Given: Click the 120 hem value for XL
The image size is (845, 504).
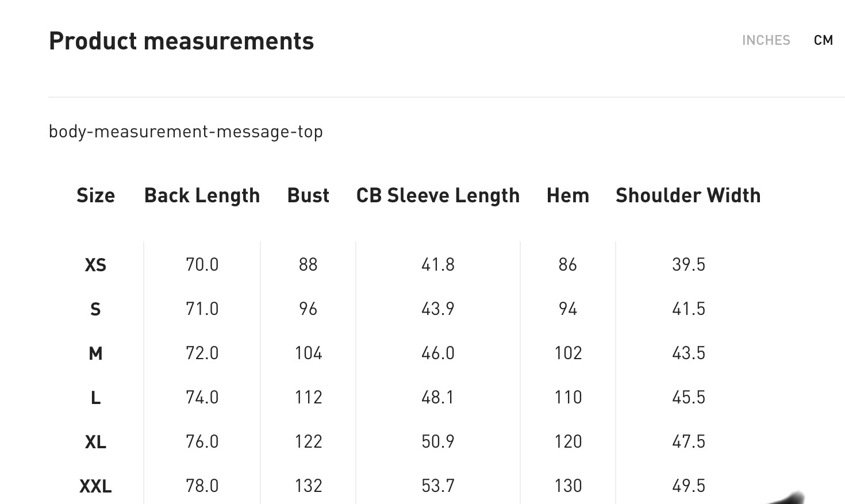Looking at the screenshot, I should (x=568, y=441).
